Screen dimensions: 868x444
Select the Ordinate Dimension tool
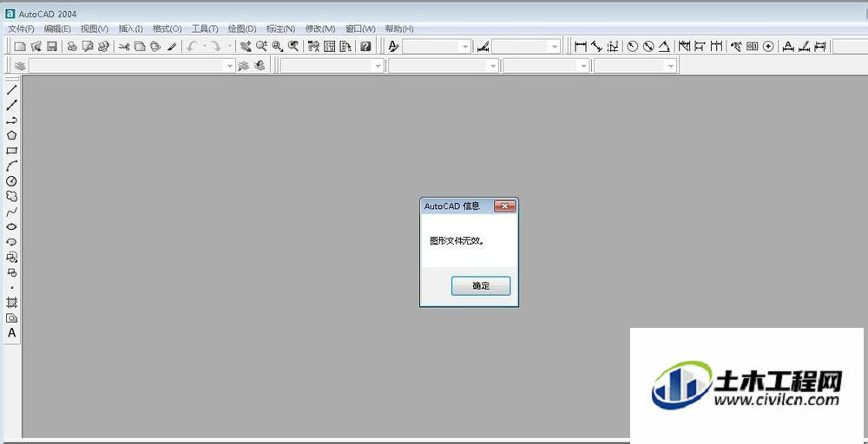pyautogui.click(x=612, y=47)
